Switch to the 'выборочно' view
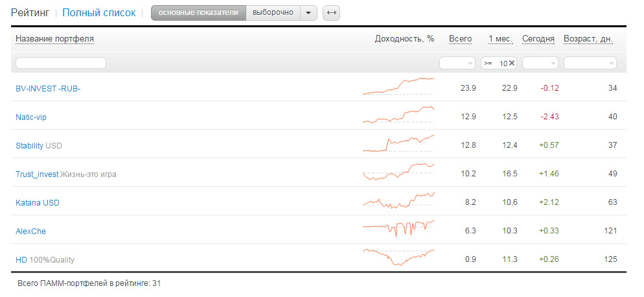Screen dimensions: 644x297 tap(273, 13)
